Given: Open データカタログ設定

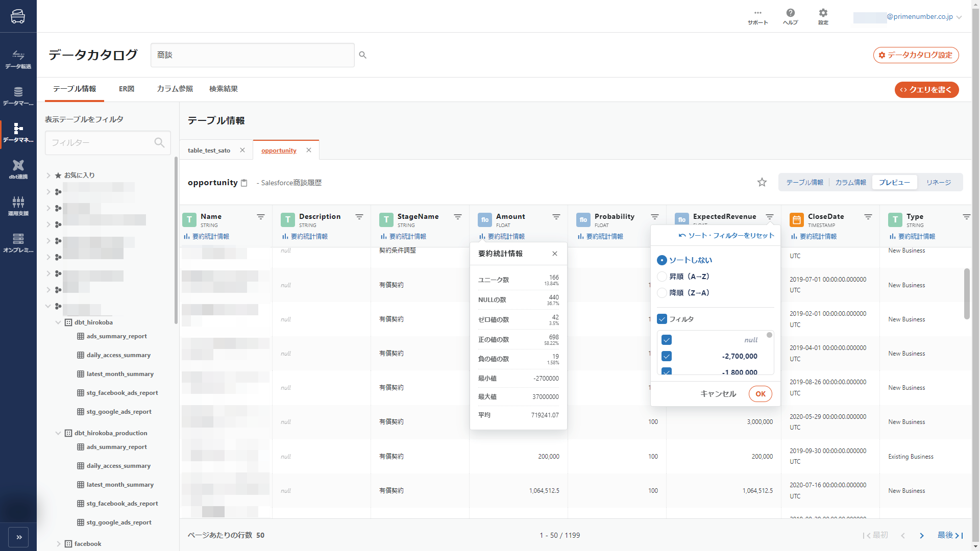Looking at the screenshot, I should 916,55.
